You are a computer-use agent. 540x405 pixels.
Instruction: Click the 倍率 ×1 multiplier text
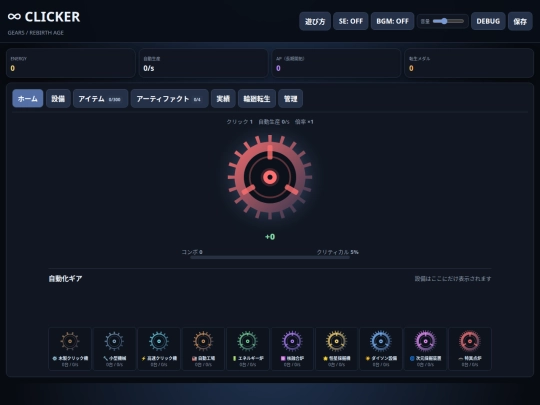pos(304,122)
